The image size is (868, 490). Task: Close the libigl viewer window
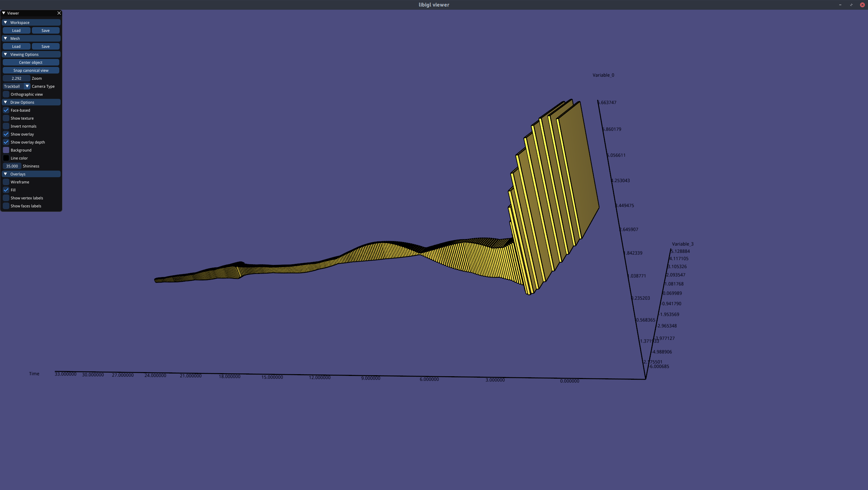coord(862,5)
